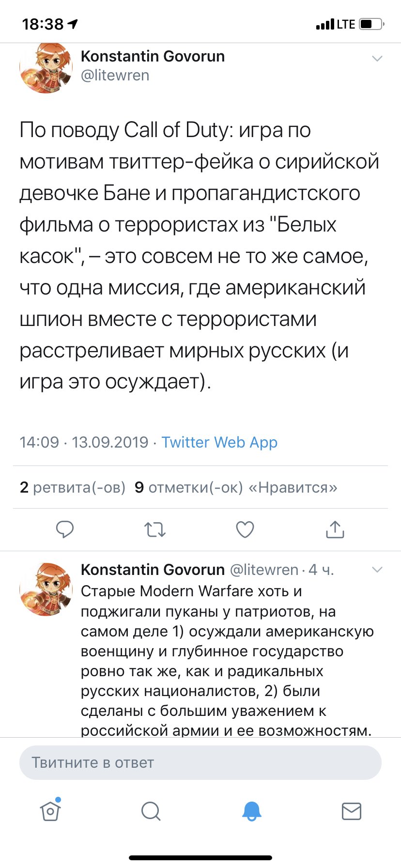Screen dimensions: 401x868
Task: View the 9 likes list
Action: tap(236, 487)
